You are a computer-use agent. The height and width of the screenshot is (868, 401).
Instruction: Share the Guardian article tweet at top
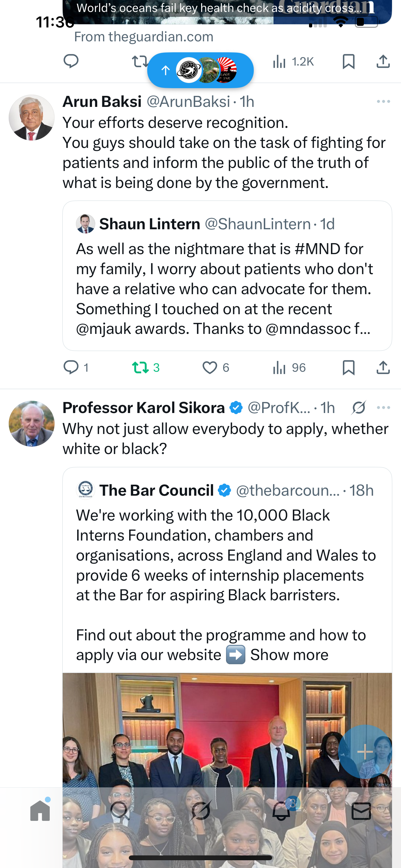pyautogui.click(x=383, y=62)
